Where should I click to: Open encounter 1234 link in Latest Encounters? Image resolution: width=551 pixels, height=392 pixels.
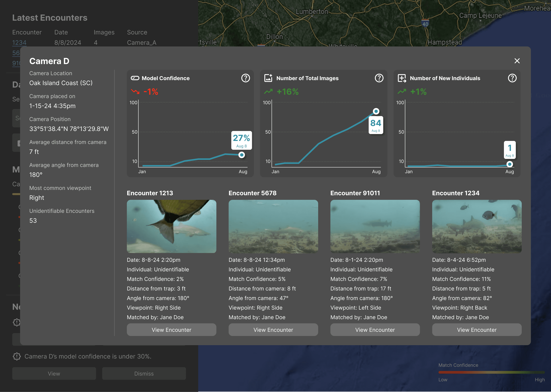[19, 43]
